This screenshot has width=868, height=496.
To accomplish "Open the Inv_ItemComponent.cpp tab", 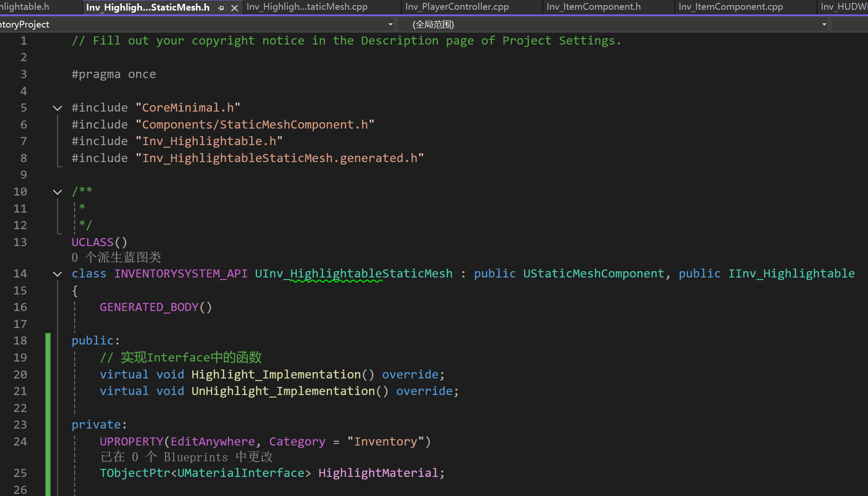I will (730, 7).
